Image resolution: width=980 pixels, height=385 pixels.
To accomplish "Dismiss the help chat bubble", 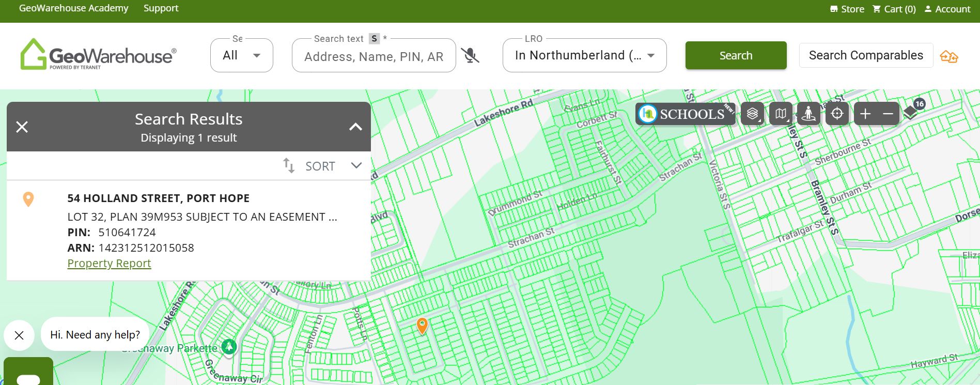I will (x=19, y=335).
